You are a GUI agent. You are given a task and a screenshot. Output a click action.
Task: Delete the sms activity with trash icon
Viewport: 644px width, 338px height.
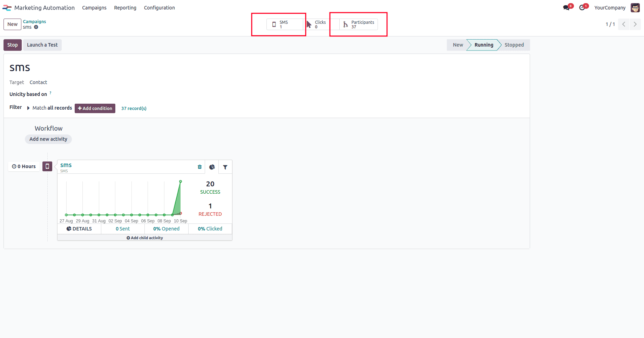(x=199, y=167)
